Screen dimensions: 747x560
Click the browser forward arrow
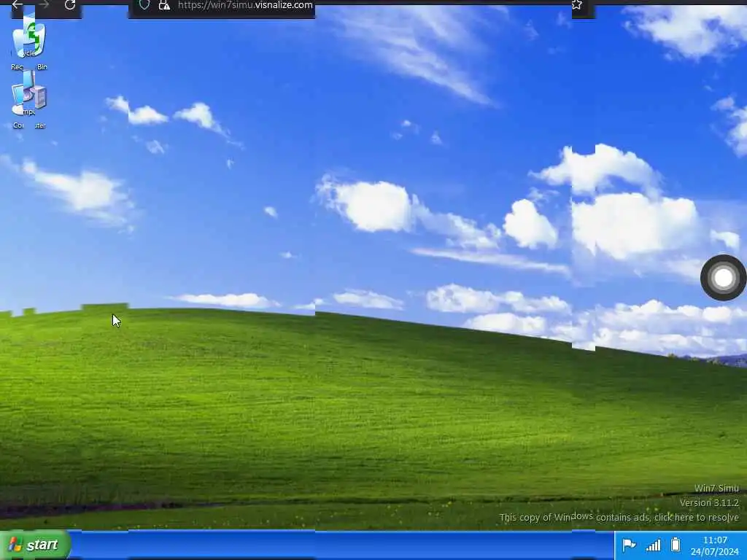click(x=44, y=5)
